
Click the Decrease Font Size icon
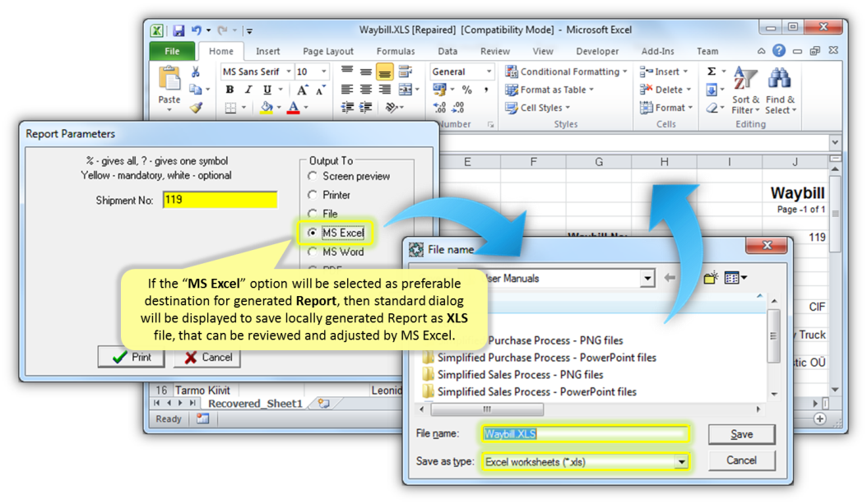coord(320,90)
